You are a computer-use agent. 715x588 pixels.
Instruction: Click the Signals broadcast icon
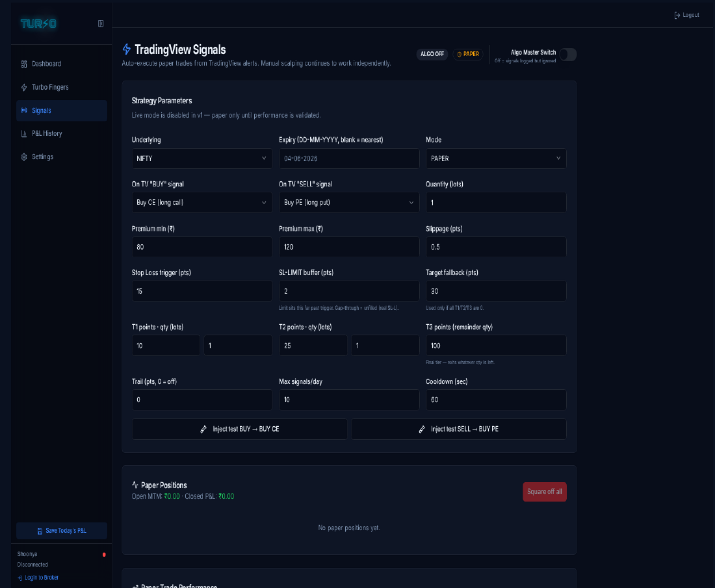click(24, 110)
